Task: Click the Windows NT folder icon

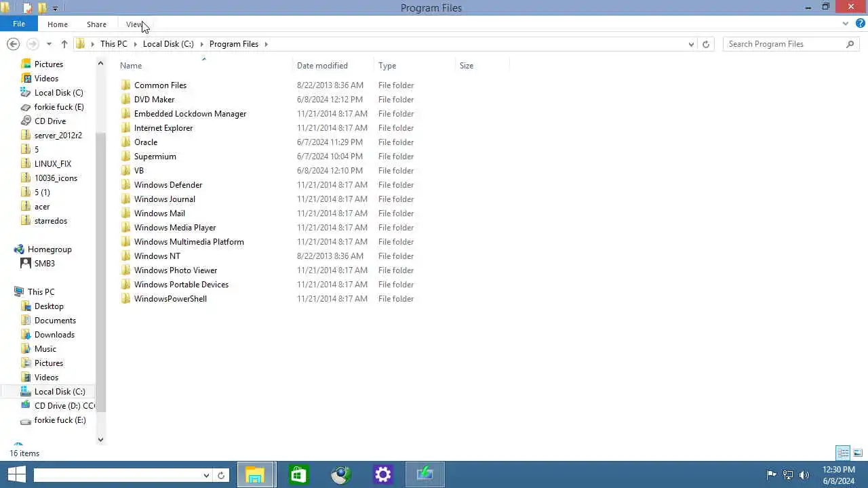Action: [x=125, y=256]
